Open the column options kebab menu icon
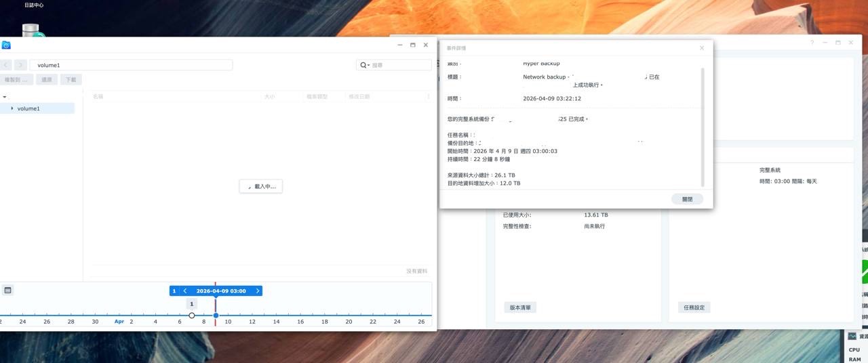The width and height of the screenshot is (868, 363). (x=428, y=97)
